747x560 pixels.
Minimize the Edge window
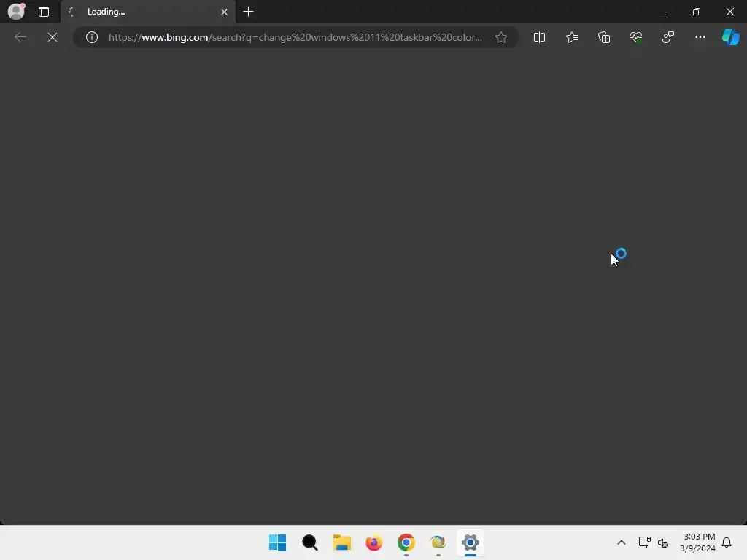pyautogui.click(x=662, y=12)
